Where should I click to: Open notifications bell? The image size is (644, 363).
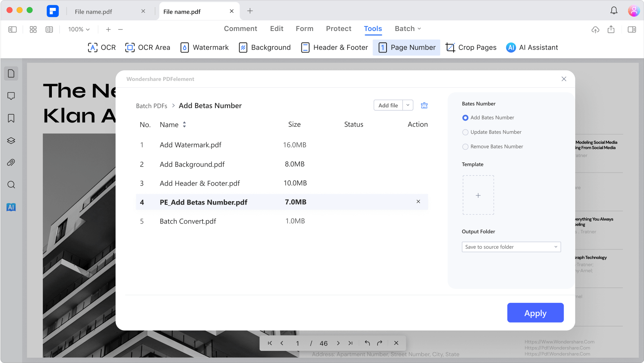pyautogui.click(x=614, y=11)
